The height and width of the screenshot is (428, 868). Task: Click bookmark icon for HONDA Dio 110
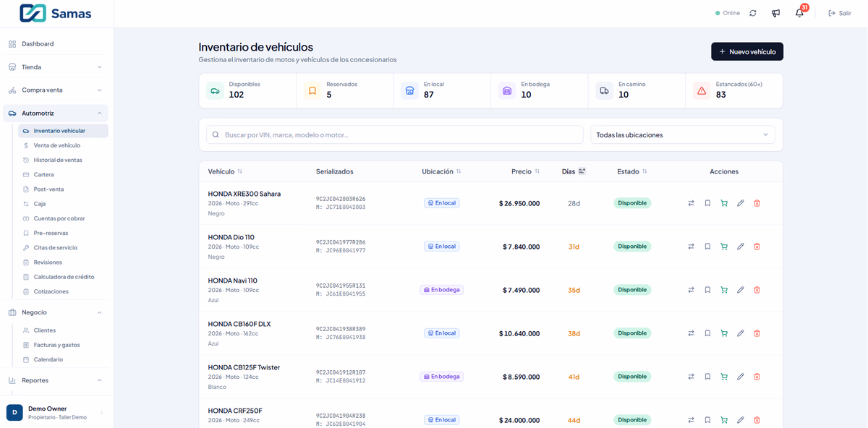[707, 247]
